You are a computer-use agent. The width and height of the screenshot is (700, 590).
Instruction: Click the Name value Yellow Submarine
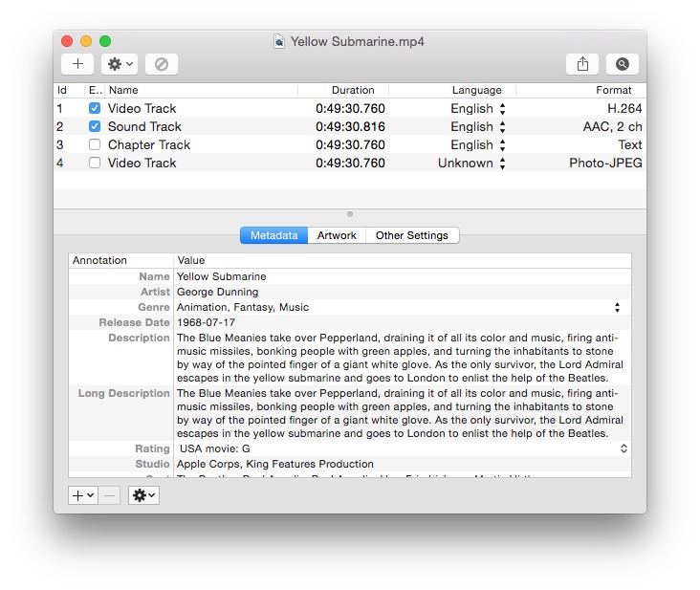(x=222, y=276)
